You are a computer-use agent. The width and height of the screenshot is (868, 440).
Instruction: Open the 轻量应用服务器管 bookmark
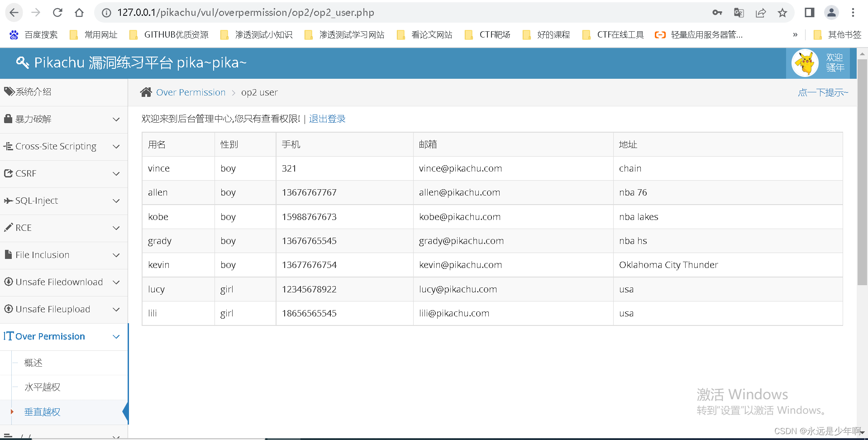(x=699, y=35)
